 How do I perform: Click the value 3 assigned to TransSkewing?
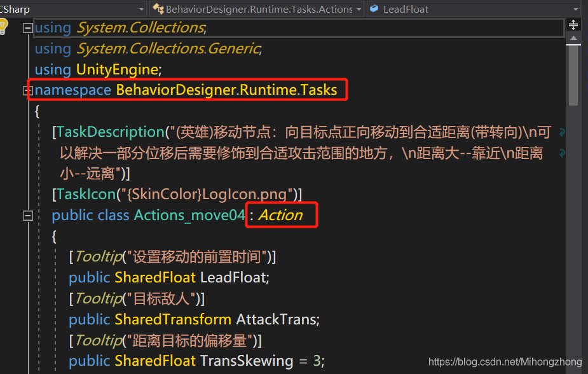pos(317,361)
